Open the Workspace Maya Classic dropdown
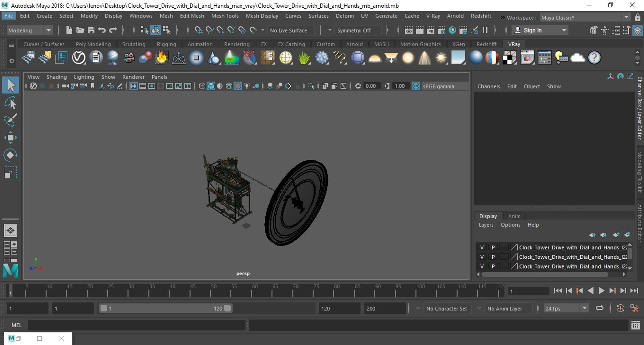This screenshot has height=345, width=644. 585,17
